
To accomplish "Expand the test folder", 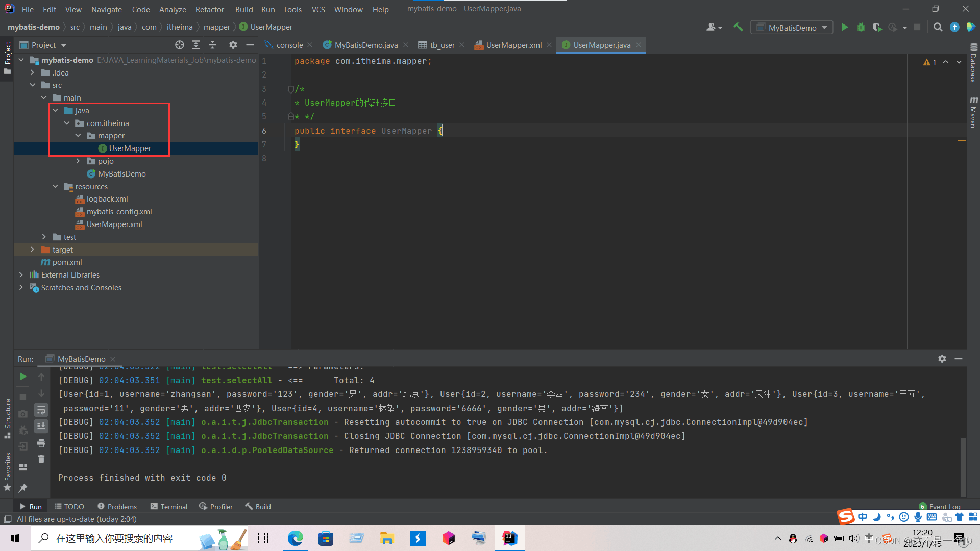I will (44, 237).
